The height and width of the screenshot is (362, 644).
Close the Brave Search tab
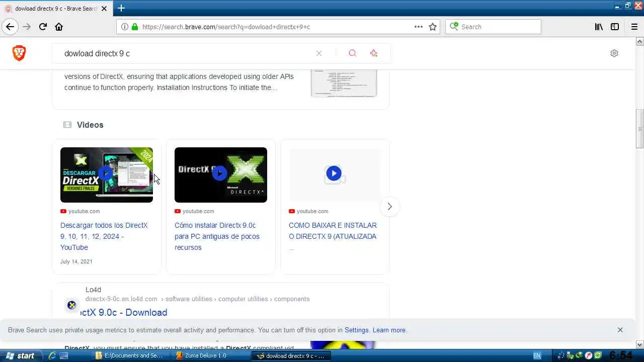[x=105, y=9]
